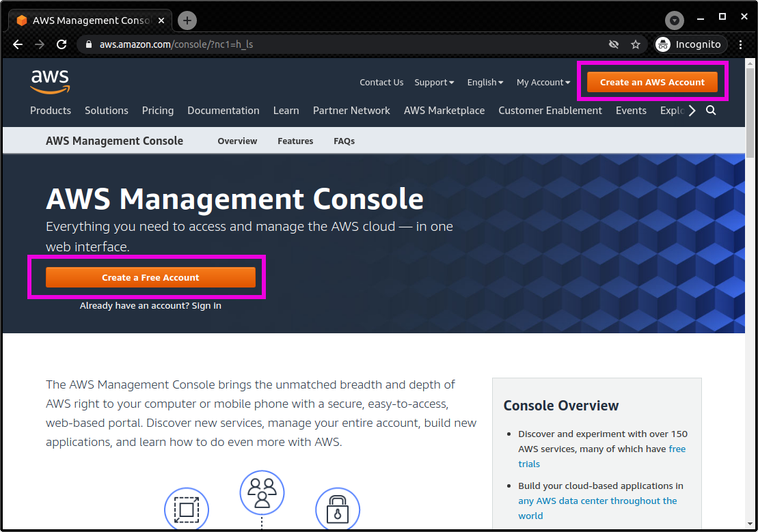Open the Pricing menu item
Viewport: 758px width, 532px height.
click(158, 110)
